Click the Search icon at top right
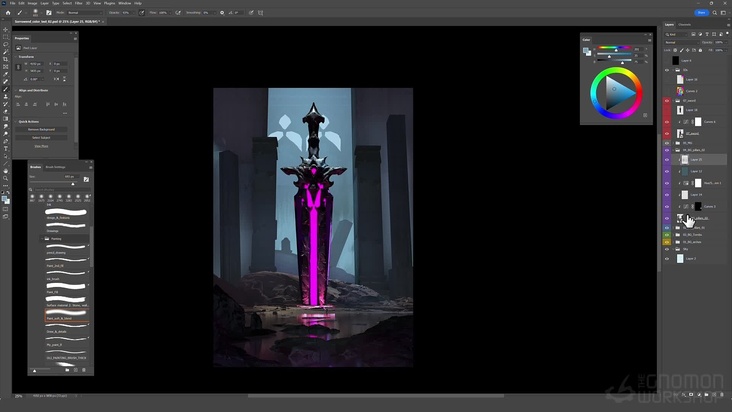732x412 pixels. click(x=715, y=13)
